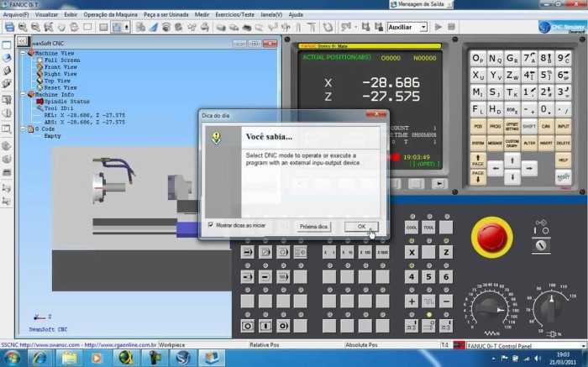Select the Z axis button on operator panel
The image size is (588, 367).
tap(446, 252)
